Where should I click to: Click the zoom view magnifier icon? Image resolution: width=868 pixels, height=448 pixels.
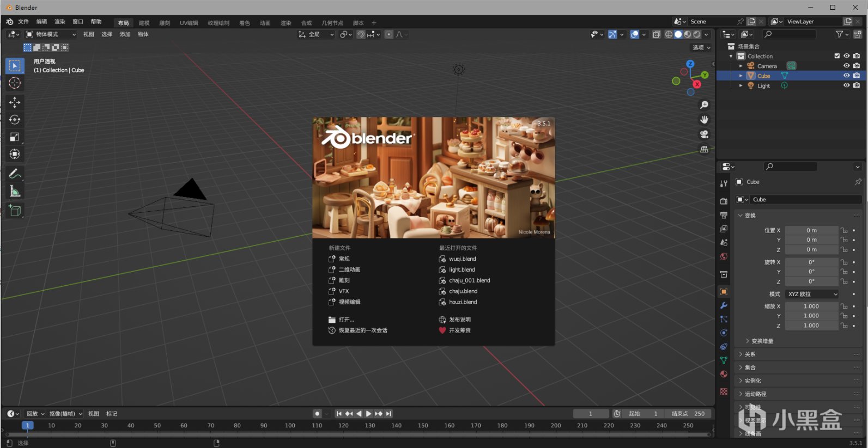704,105
